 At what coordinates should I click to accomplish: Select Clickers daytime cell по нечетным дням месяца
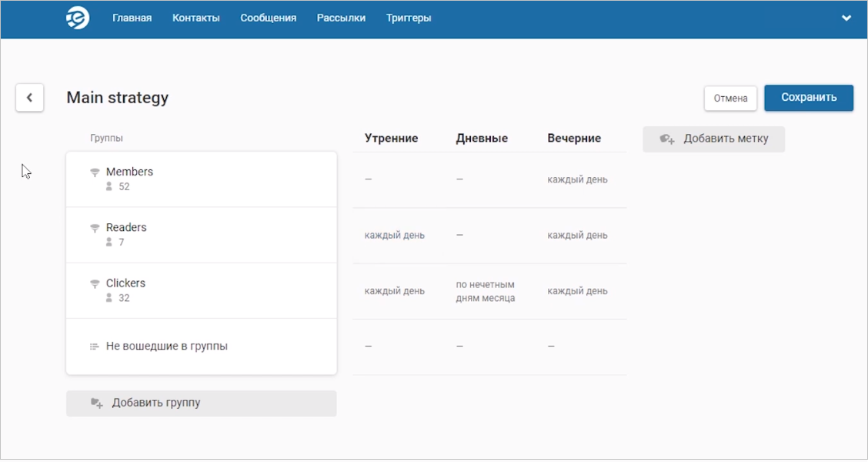tap(485, 291)
